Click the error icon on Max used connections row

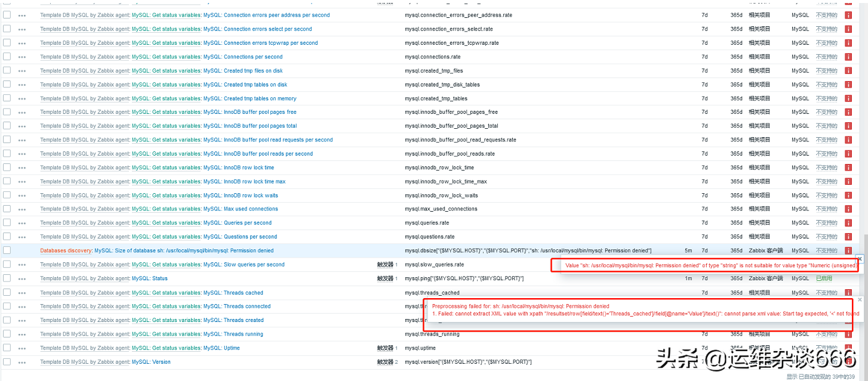tap(848, 209)
